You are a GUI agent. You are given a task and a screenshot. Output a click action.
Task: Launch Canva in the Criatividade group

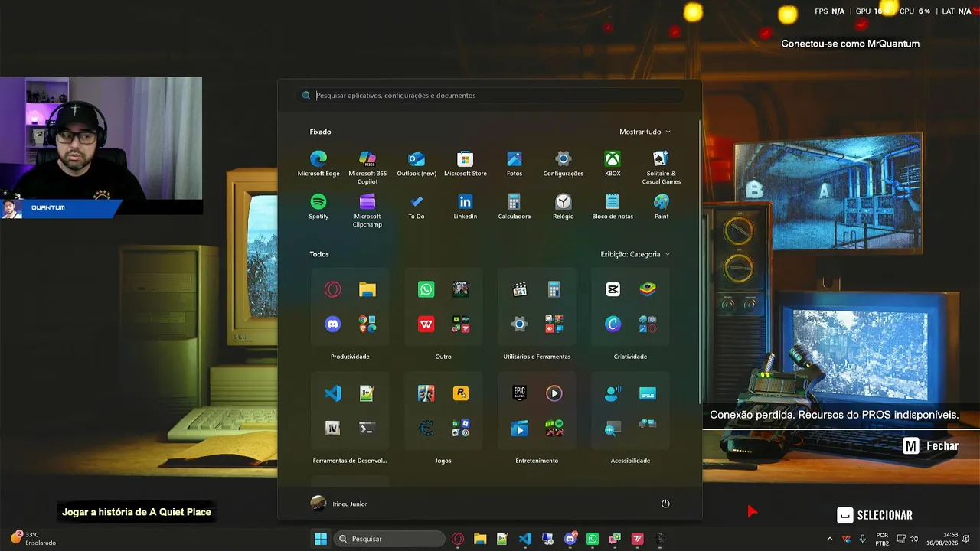[x=612, y=324]
